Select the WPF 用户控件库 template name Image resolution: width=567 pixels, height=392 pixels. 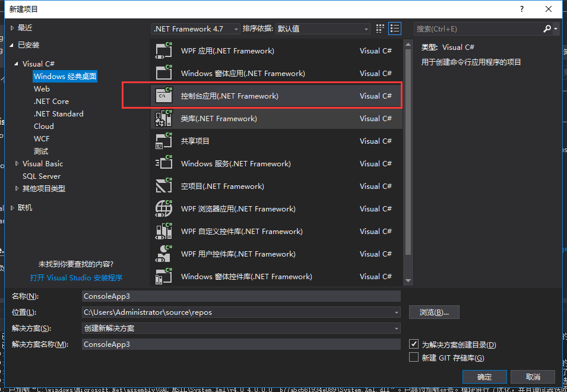click(x=238, y=254)
